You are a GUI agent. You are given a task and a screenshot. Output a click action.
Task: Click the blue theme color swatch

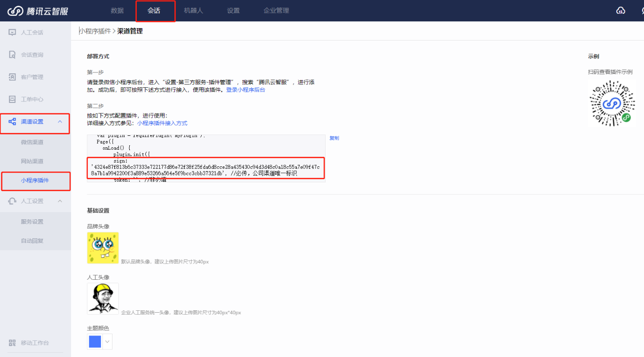point(95,341)
